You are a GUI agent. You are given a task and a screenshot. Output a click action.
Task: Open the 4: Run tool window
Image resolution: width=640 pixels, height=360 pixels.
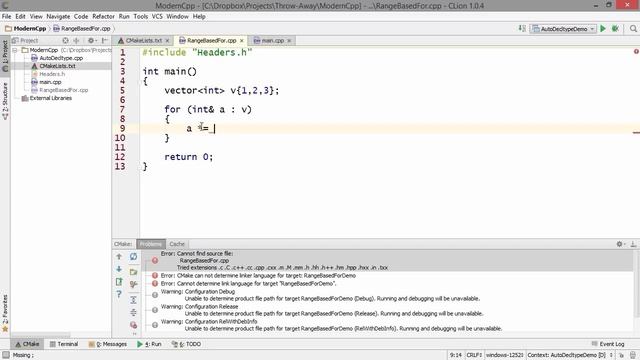point(149,344)
